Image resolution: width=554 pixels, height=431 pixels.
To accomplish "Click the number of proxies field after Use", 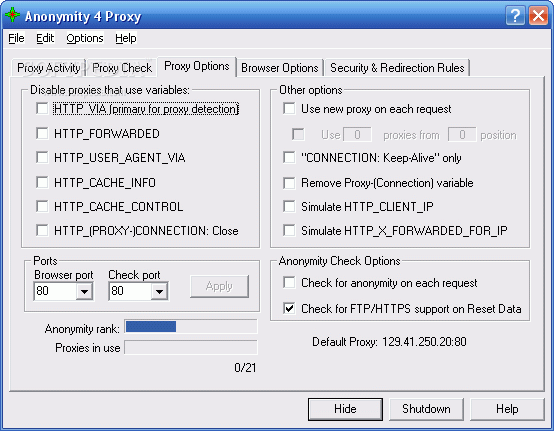I will (357, 135).
